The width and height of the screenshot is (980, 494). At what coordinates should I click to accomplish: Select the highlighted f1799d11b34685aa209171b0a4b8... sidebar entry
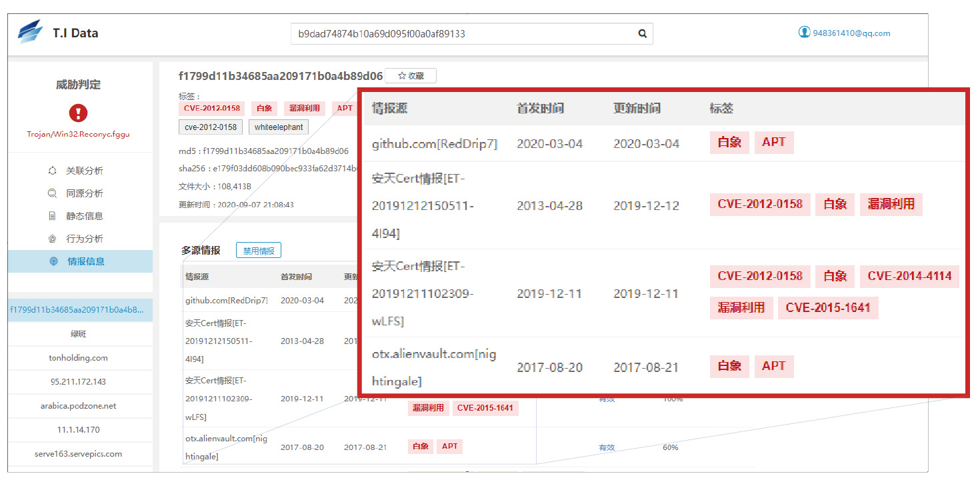pyautogui.click(x=80, y=310)
